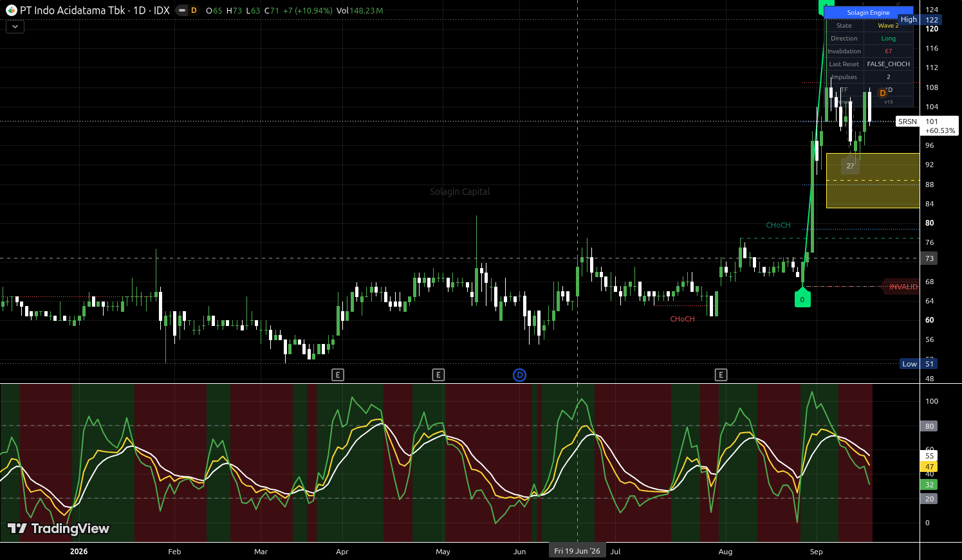Click the v15 version text
Screen dimensions: 962x560
(889, 102)
